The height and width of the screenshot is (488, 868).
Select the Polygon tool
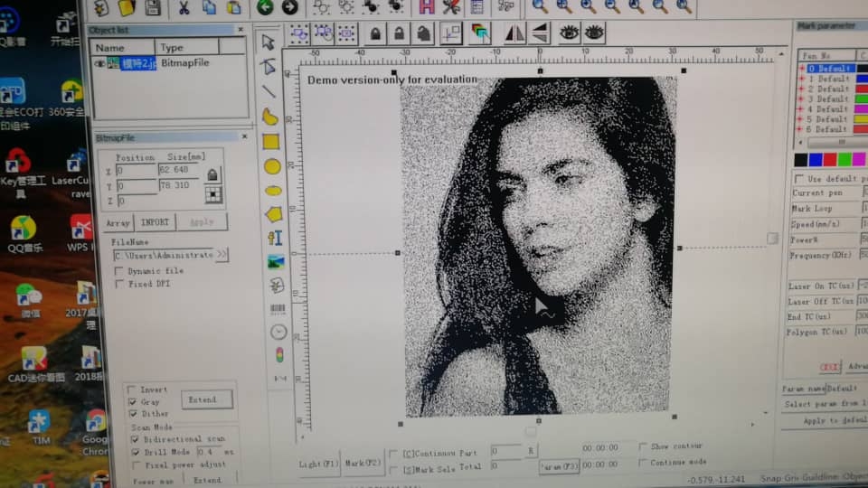click(x=273, y=214)
